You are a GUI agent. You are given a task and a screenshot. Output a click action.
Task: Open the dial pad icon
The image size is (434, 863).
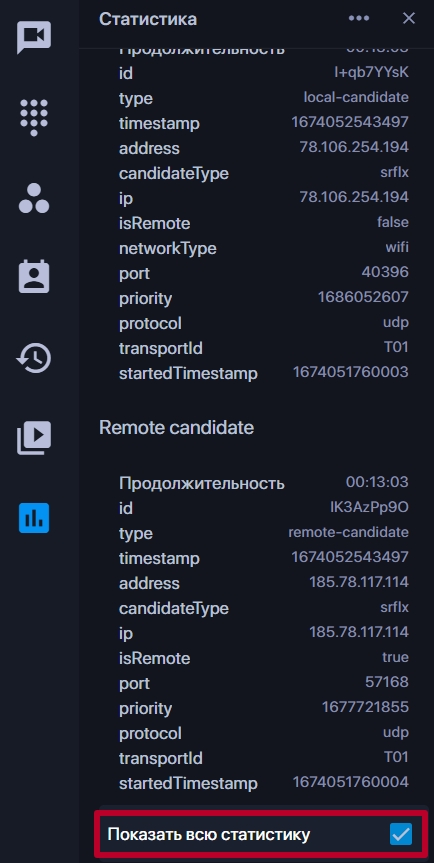click(x=34, y=117)
